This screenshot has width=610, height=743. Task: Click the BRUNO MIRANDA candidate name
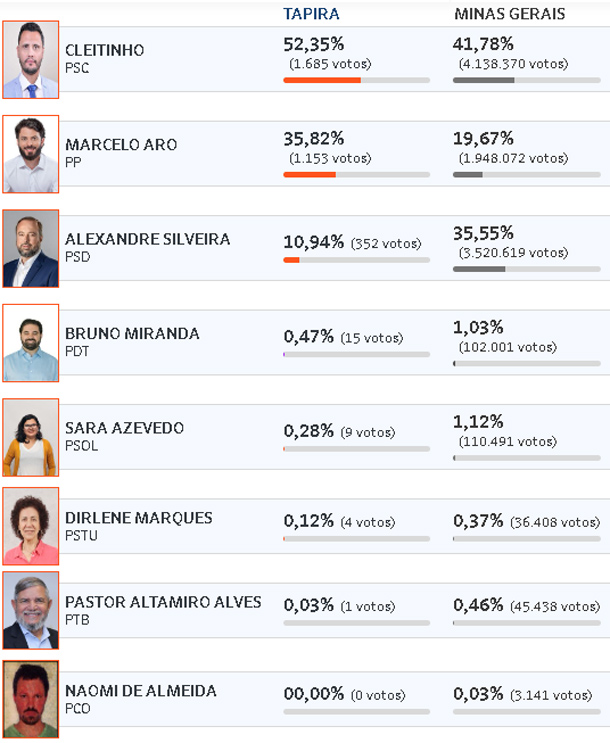tap(132, 334)
